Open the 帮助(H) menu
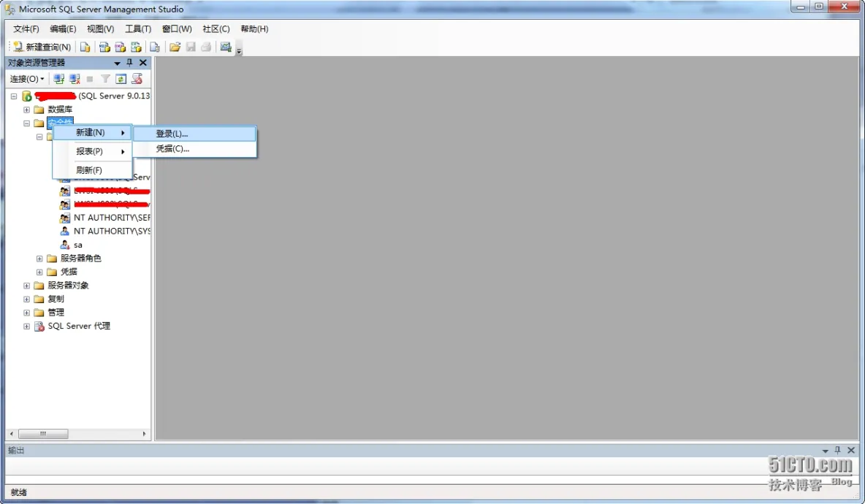Image resolution: width=865 pixels, height=504 pixels. click(254, 28)
